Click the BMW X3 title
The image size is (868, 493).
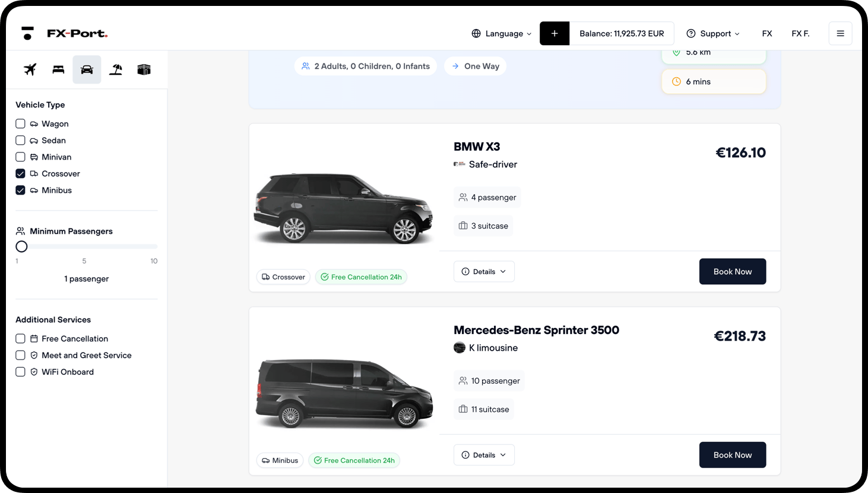click(477, 147)
